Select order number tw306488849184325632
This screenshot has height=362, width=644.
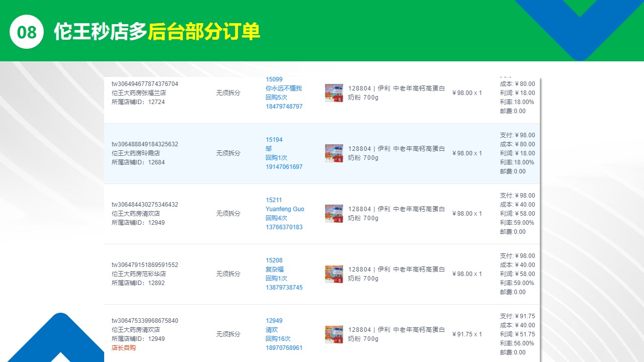click(145, 144)
